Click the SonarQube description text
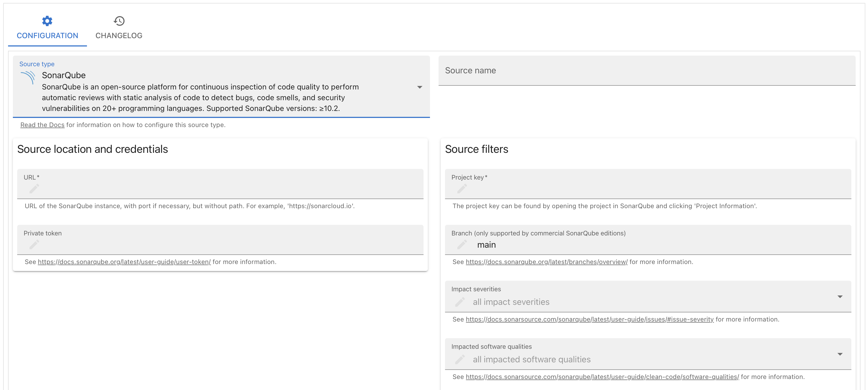Screen dimensions: 868x390 click(x=200, y=97)
